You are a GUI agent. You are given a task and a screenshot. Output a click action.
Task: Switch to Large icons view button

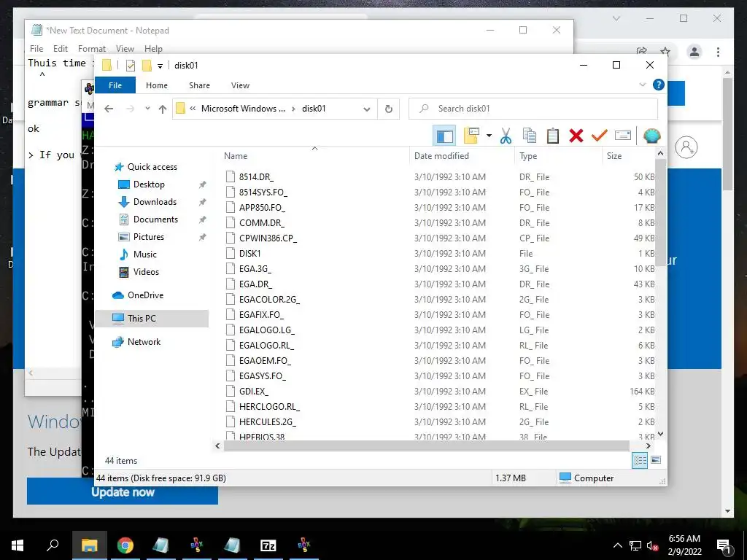(656, 460)
